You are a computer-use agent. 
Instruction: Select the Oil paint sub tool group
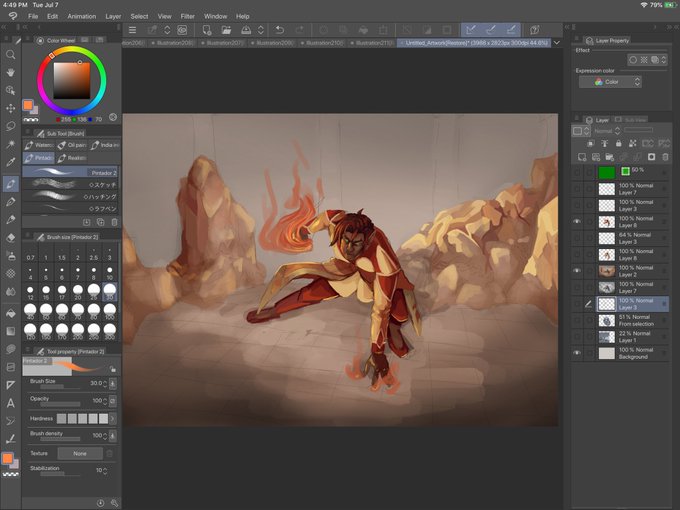coord(72,145)
